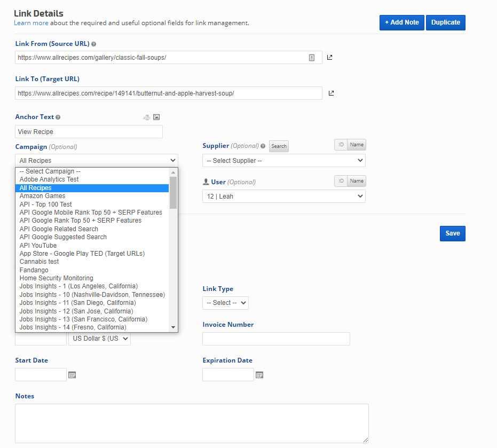Choose Amazon Games from campaign list
The image size is (497, 448).
[x=42, y=196]
